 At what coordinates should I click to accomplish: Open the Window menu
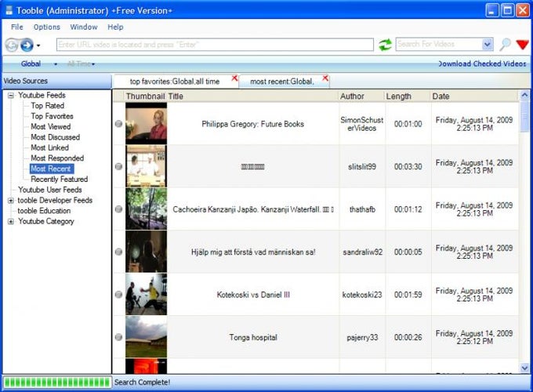point(84,27)
